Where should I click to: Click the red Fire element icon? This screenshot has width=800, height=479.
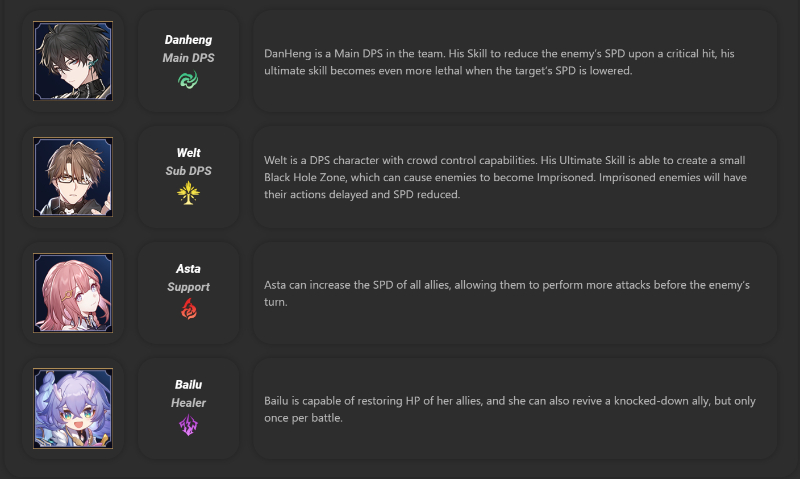point(188,310)
